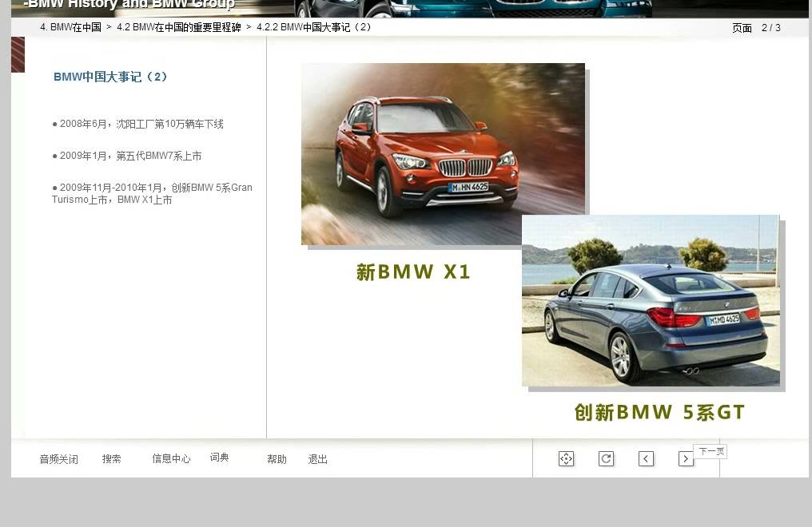The image size is (812, 527).
Task: Open 词典 dictionary
Action: (x=219, y=458)
